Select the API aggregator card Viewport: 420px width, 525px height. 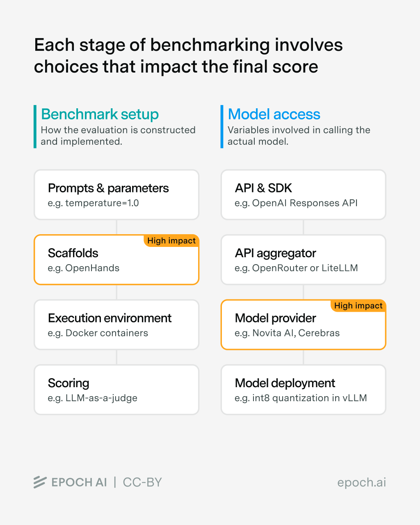pos(304,260)
